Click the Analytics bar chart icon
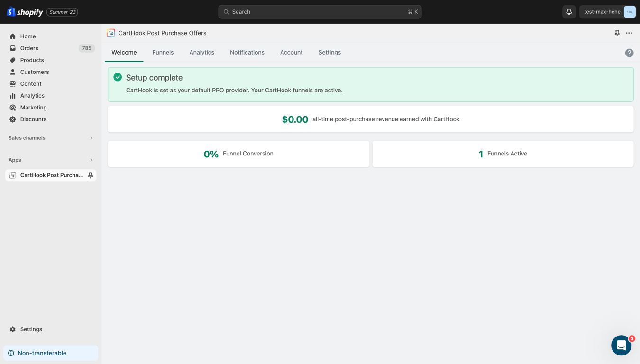Screen dimensions: 640x364 point(13,96)
